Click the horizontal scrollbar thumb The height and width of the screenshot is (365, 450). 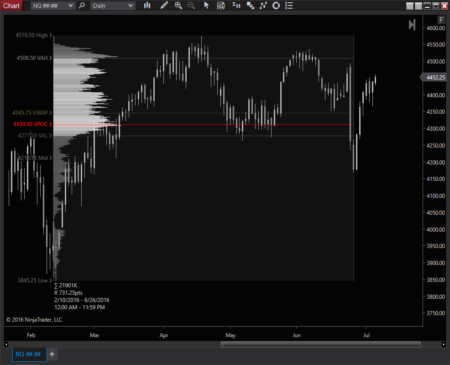point(321,344)
